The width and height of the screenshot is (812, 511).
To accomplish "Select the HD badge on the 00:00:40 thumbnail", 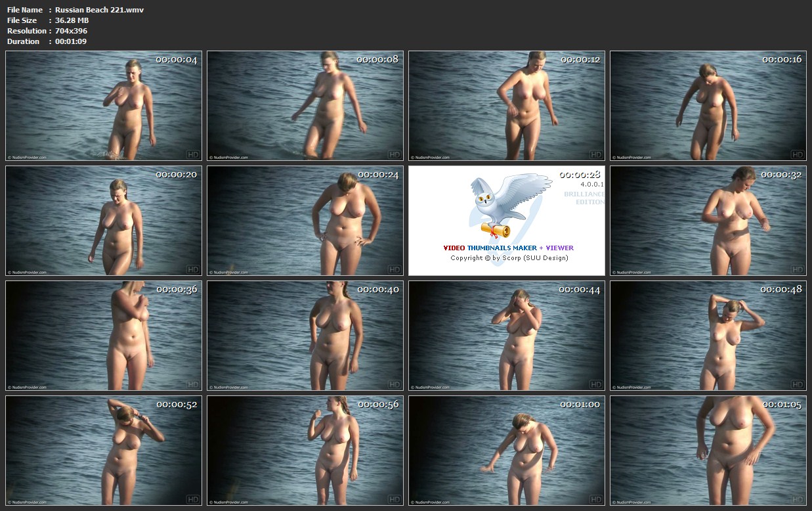I will 394,384.
